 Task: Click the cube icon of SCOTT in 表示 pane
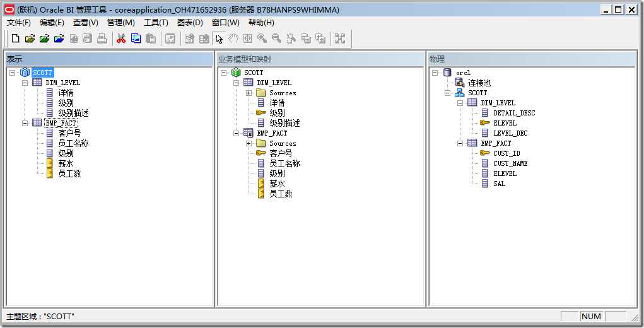point(25,73)
